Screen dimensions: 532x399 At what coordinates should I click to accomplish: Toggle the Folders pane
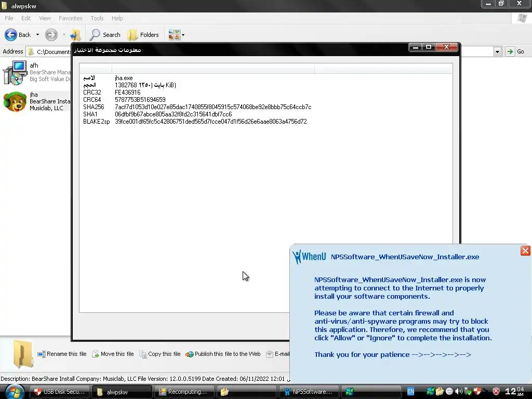(143, 35)
